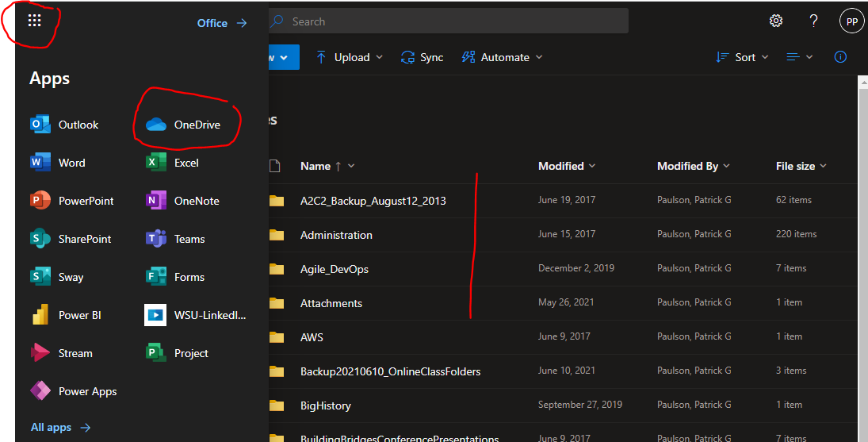Viewport: 868px width, 442px height.
Task: Launch Excel from the Apps list
Action: coord(173,163)
